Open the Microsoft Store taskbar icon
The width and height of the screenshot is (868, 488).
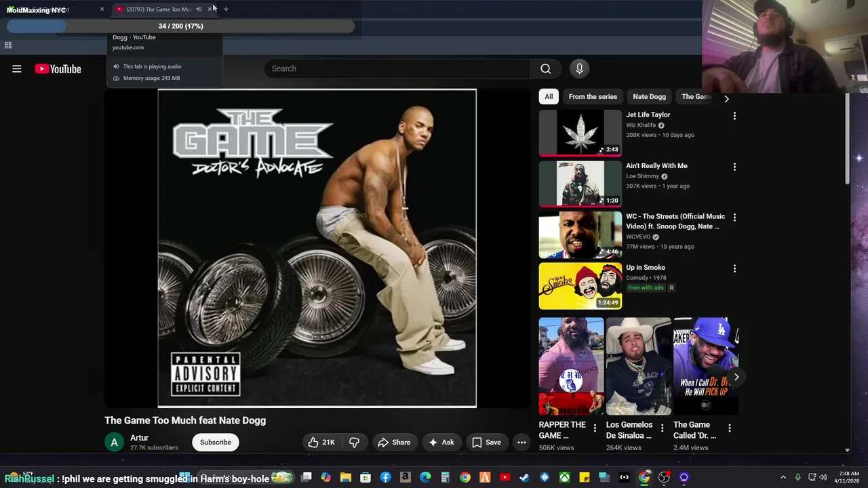[366, 477]
